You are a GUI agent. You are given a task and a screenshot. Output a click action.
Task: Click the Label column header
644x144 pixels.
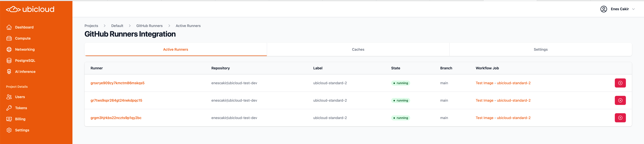pyautogui.click(x=318, y=68)
